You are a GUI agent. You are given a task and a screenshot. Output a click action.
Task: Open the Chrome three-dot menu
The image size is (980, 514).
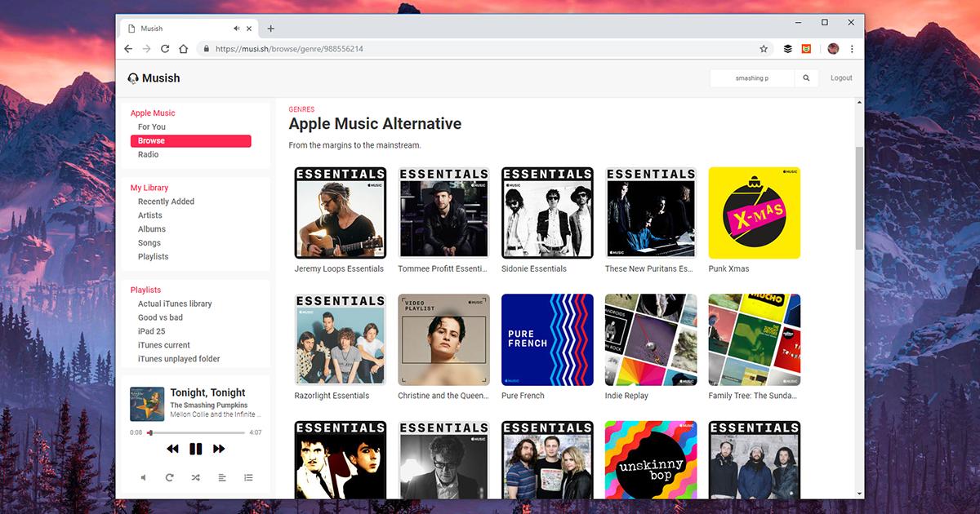point(852,49)
